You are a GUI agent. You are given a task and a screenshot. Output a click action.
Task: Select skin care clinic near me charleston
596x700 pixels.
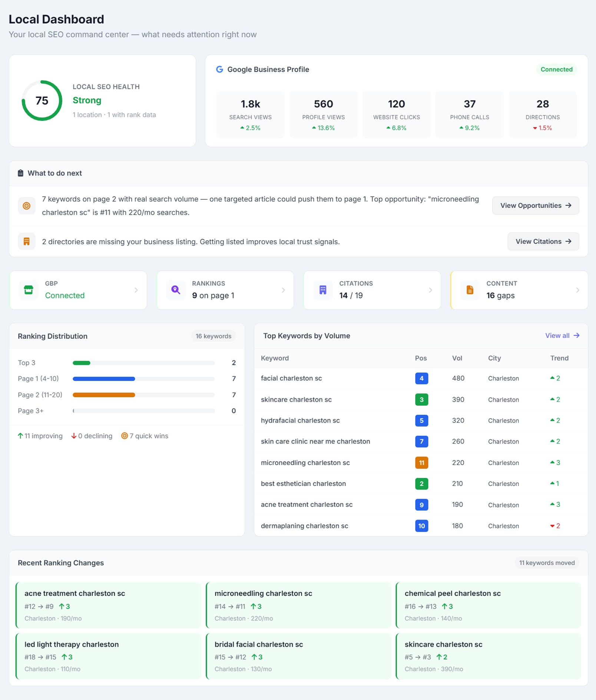(x=421, y=441)
